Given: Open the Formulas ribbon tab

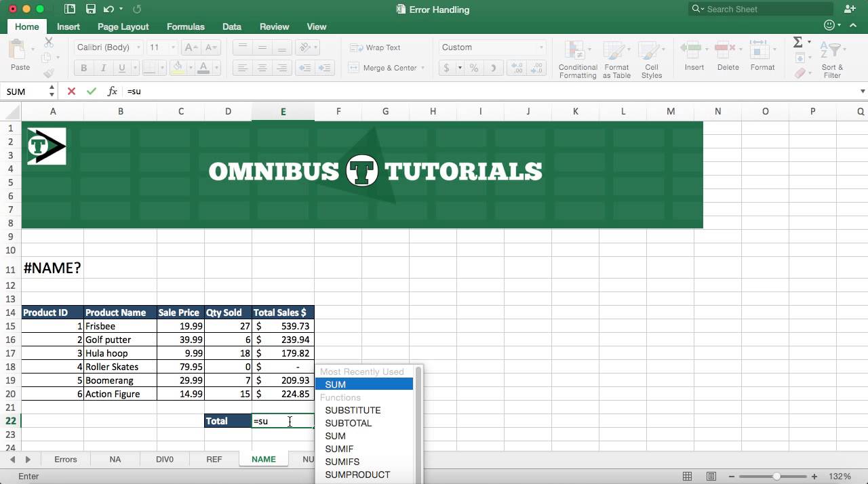Looking at the screenshot, I should tap(185, 26).
